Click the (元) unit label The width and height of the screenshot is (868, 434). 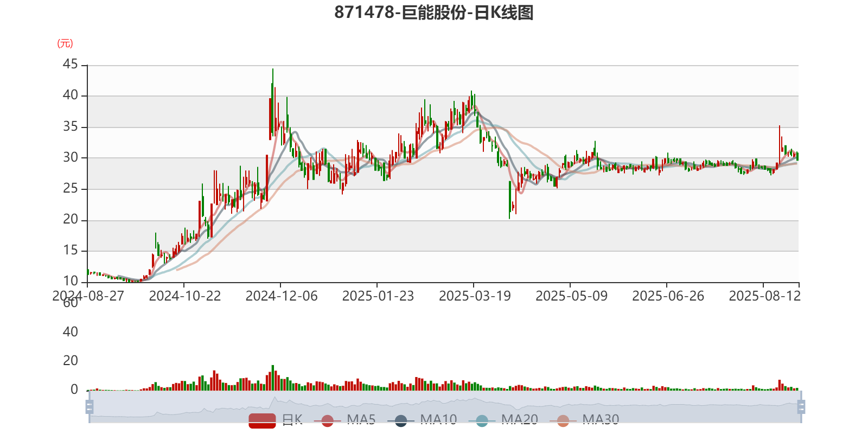[65, 43]
